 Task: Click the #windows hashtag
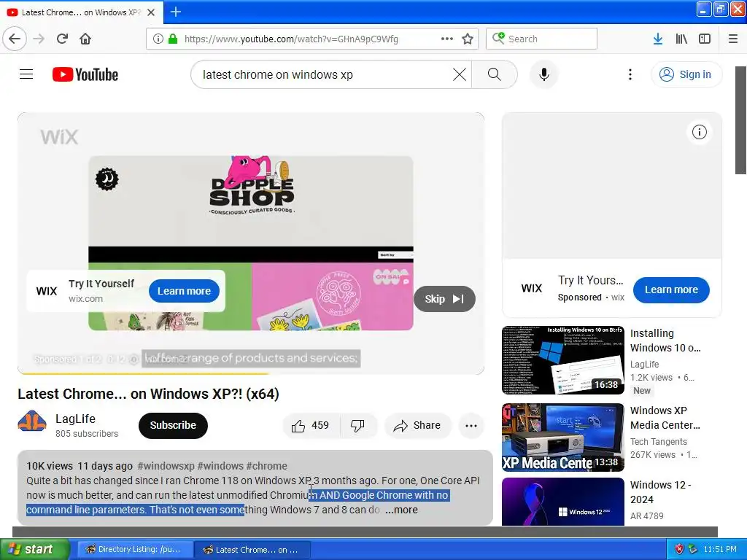tap(220, 466)
